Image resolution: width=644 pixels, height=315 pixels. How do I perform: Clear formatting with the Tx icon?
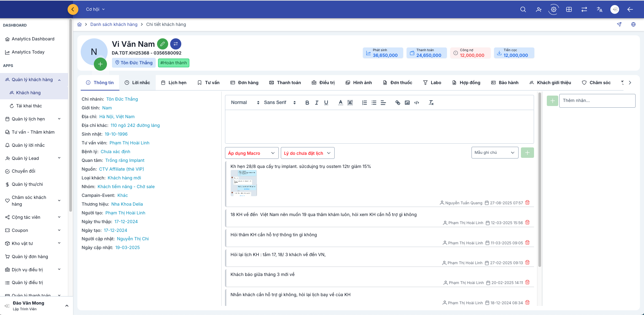pos(431,103)
